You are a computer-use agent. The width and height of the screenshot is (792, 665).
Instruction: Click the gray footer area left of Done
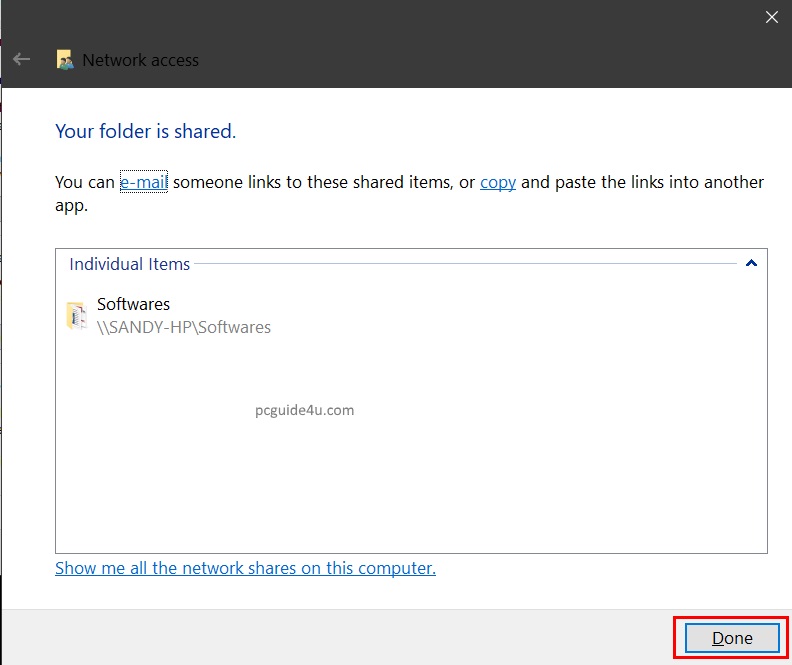coord(350,638)
